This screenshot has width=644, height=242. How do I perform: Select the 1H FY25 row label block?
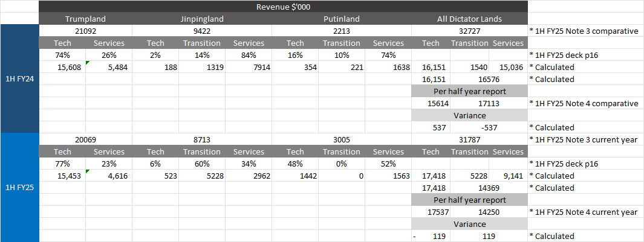pos(19,188)
